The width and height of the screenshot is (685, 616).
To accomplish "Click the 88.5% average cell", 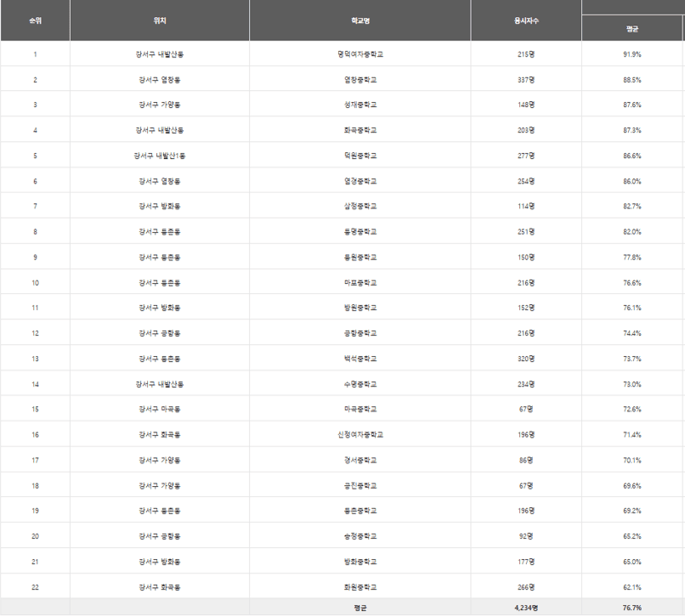I will coord(632,80).
